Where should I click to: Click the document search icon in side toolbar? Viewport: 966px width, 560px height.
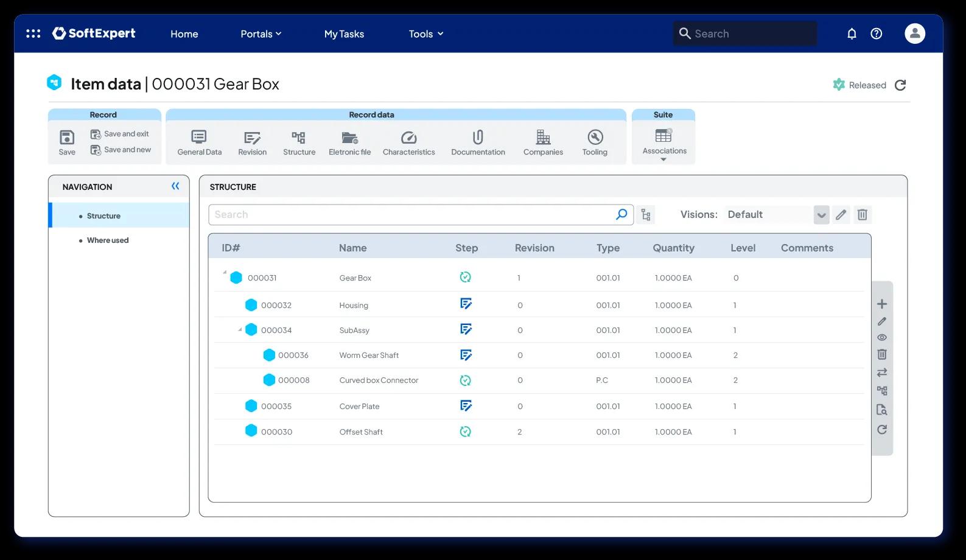(x=882, y=410)
